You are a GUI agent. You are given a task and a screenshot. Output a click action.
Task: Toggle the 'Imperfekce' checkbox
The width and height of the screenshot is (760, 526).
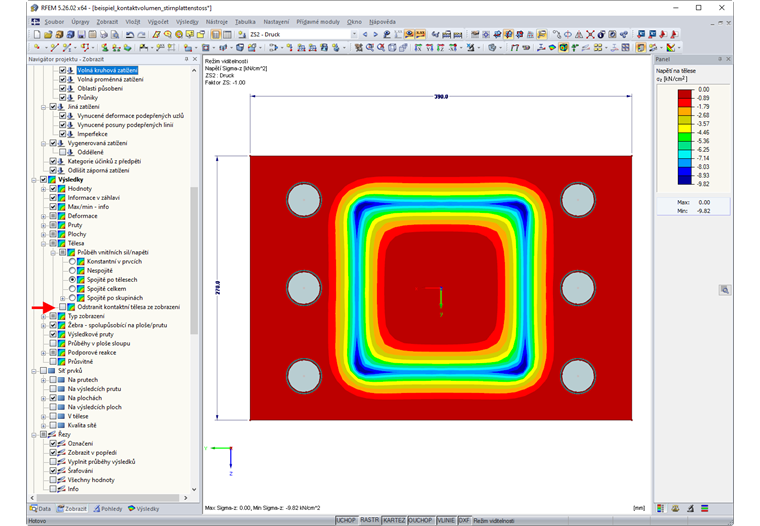pos(63,134)
